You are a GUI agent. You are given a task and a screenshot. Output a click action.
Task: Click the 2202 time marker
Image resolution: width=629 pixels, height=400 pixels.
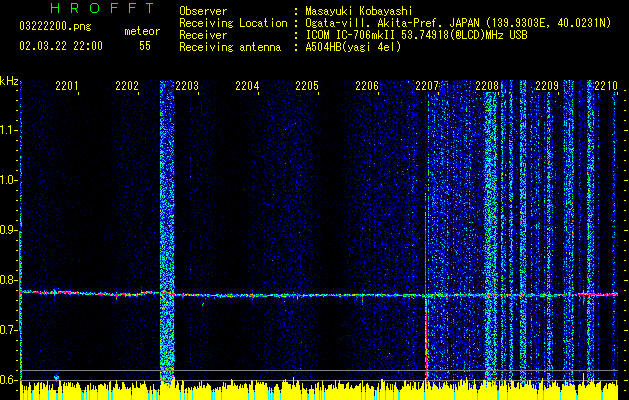click(x=127, y=86)
